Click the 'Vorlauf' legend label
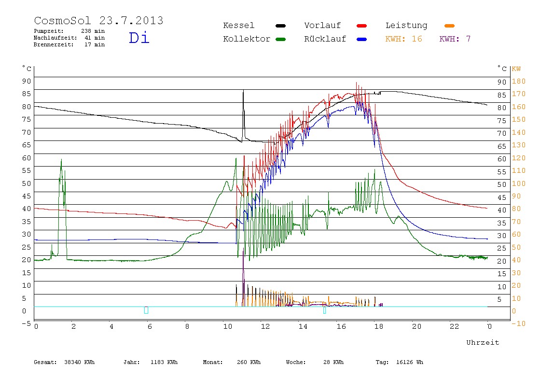554x392 pixels. (x=322, y=26)
